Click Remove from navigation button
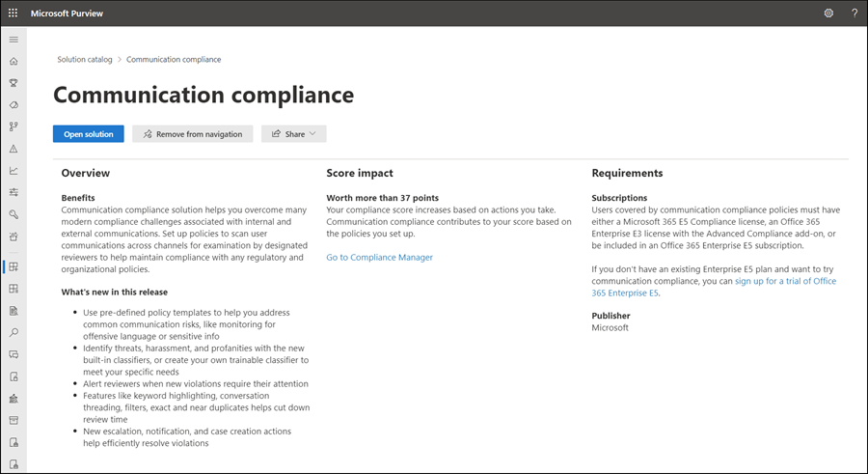868x474 pixels. point(193,133)
